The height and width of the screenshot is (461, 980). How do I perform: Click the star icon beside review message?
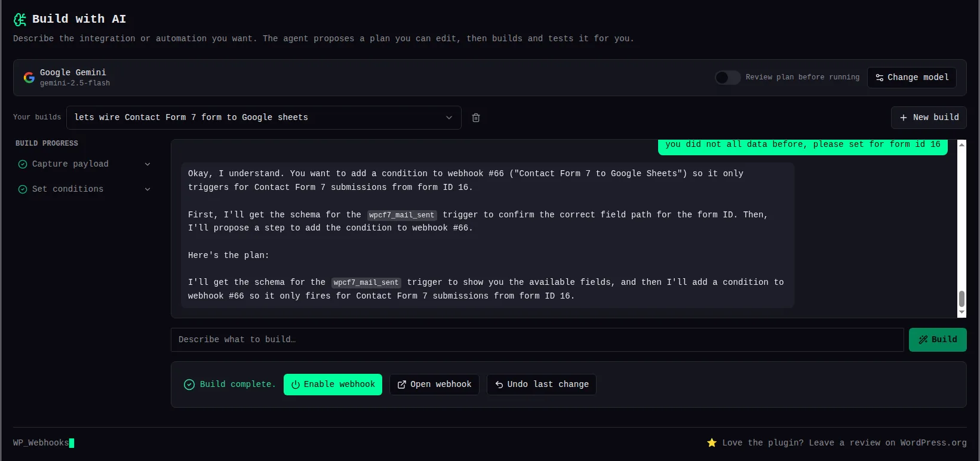(712, 442)
